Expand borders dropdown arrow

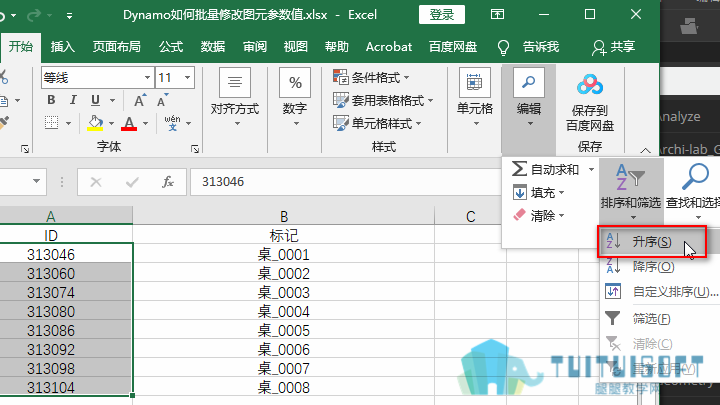68,123
